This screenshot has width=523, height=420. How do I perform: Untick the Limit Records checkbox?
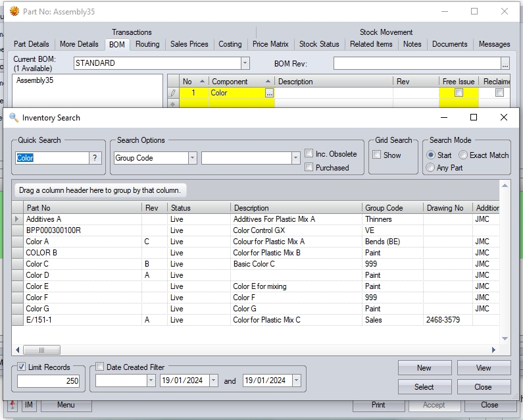pos(22,367)
